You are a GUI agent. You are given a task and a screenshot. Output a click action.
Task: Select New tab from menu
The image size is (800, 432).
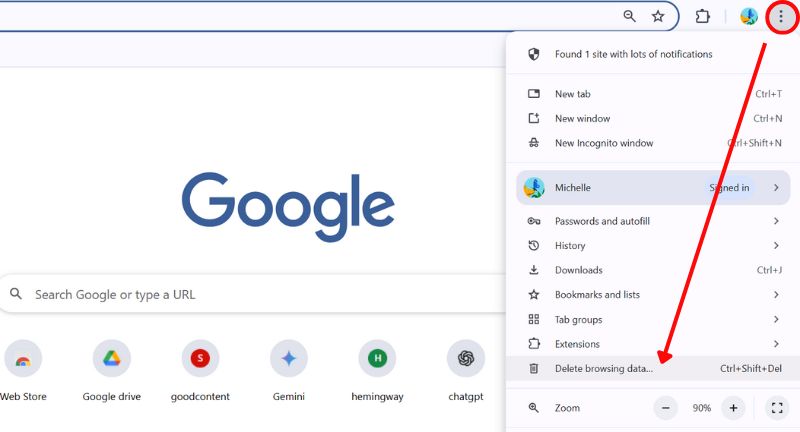653,94
